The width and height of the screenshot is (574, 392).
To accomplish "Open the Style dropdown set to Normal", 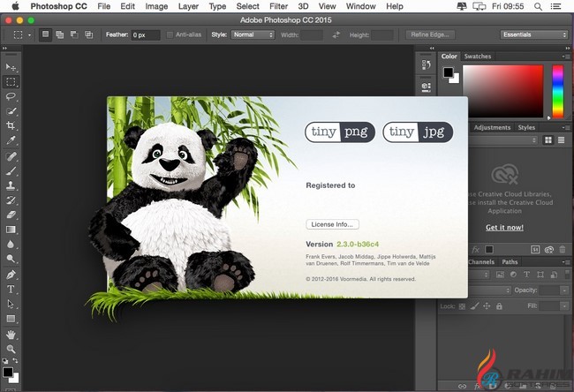I will point(253,34).
